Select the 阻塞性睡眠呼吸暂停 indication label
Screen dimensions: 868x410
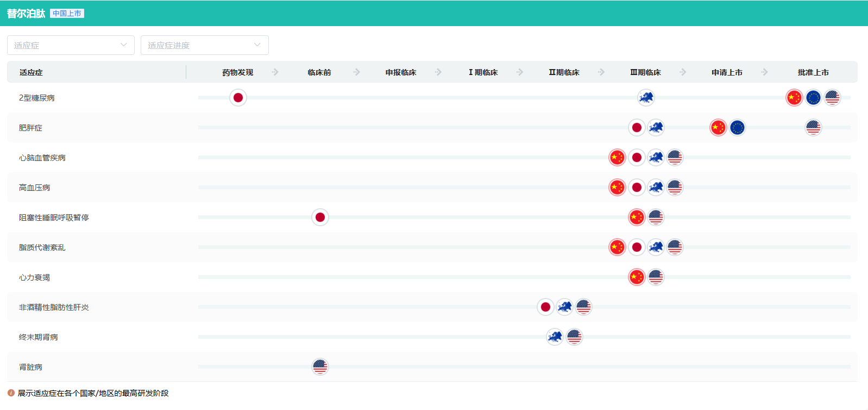pyautogui.click(x=54, y=218)
